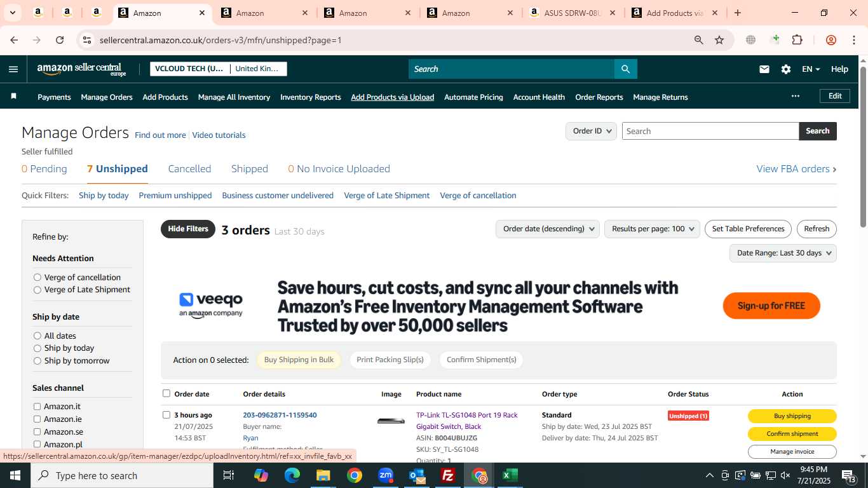Open the Order ID search type dropdown
This screenshot has width=868, height=488.
(591, 131)
